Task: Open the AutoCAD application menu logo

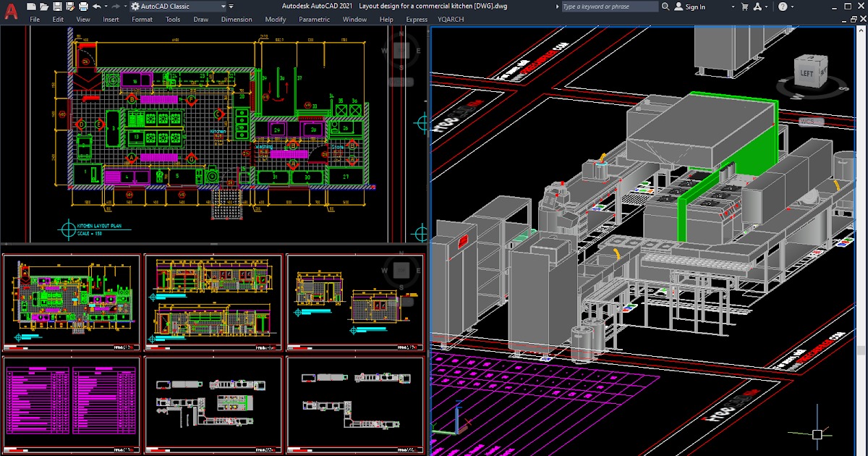Action: pos(10,10)
